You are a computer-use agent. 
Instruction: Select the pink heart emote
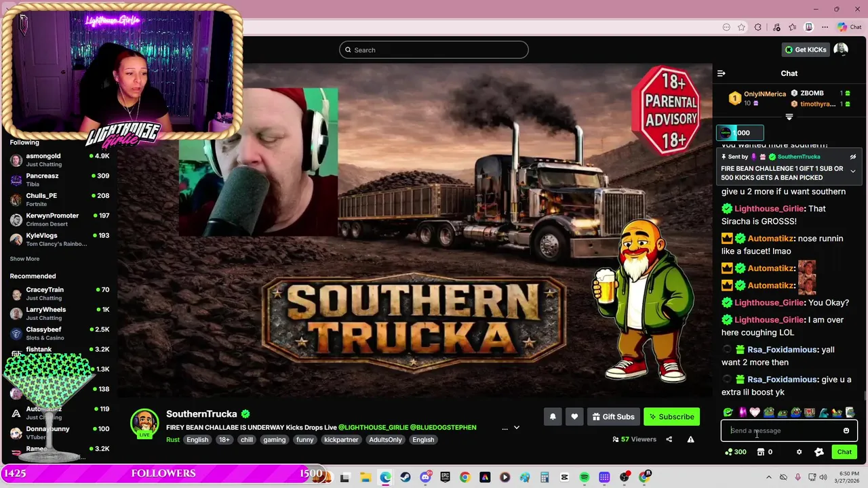pyautogui.click(x=755, y=412)
